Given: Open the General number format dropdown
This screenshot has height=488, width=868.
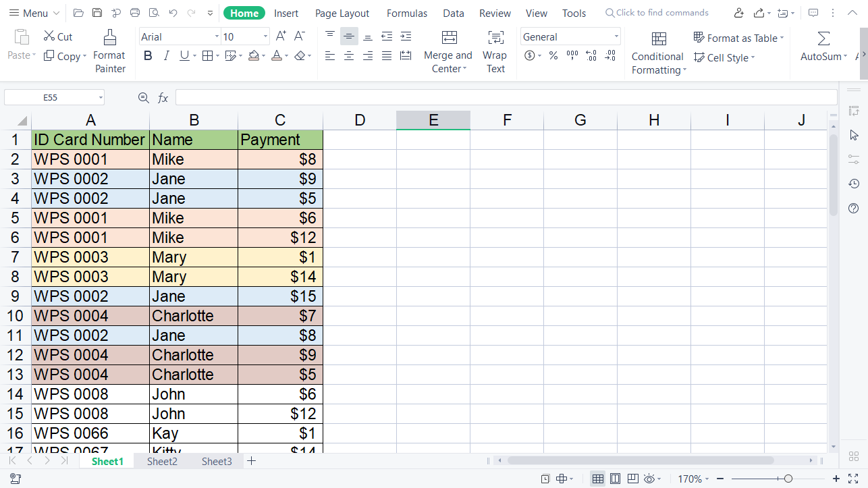Looking at the screenshot, I should point(615,36).
